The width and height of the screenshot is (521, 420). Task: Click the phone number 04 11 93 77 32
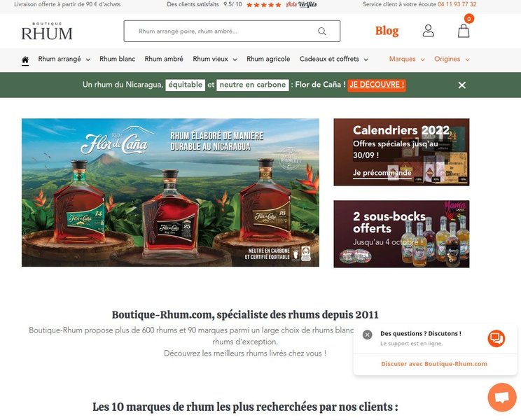[457, 4]
